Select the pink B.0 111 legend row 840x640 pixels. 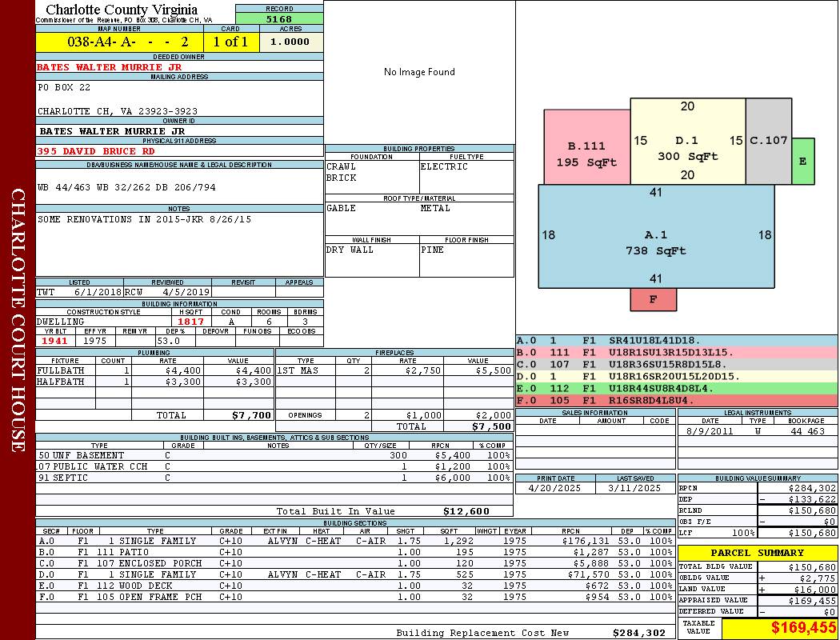pos(676,353)
